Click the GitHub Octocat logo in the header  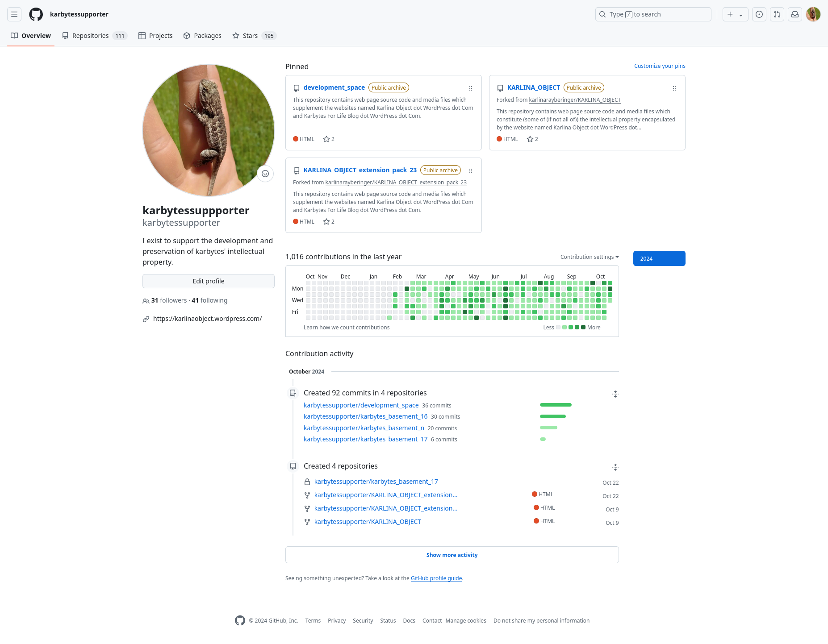[36, 14]
